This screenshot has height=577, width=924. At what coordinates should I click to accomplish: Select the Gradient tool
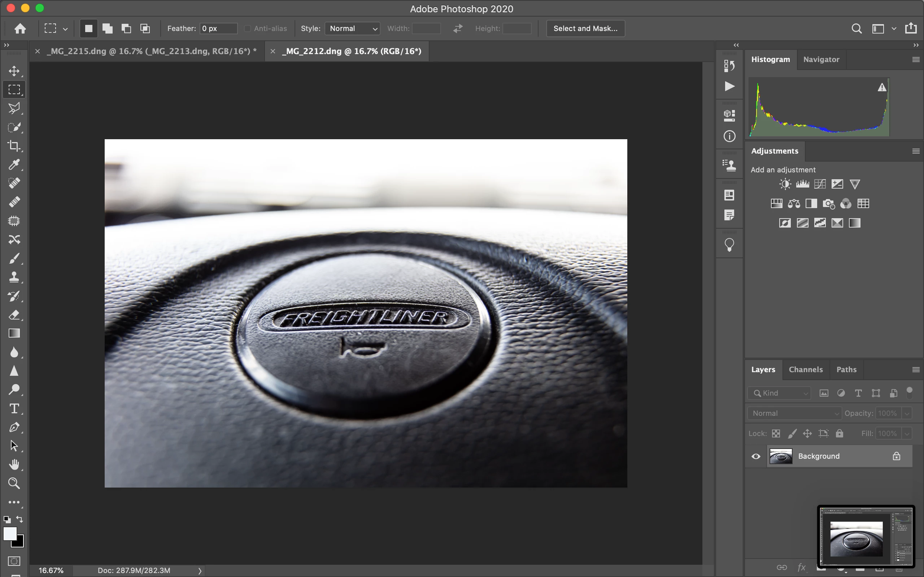[14, 333]
